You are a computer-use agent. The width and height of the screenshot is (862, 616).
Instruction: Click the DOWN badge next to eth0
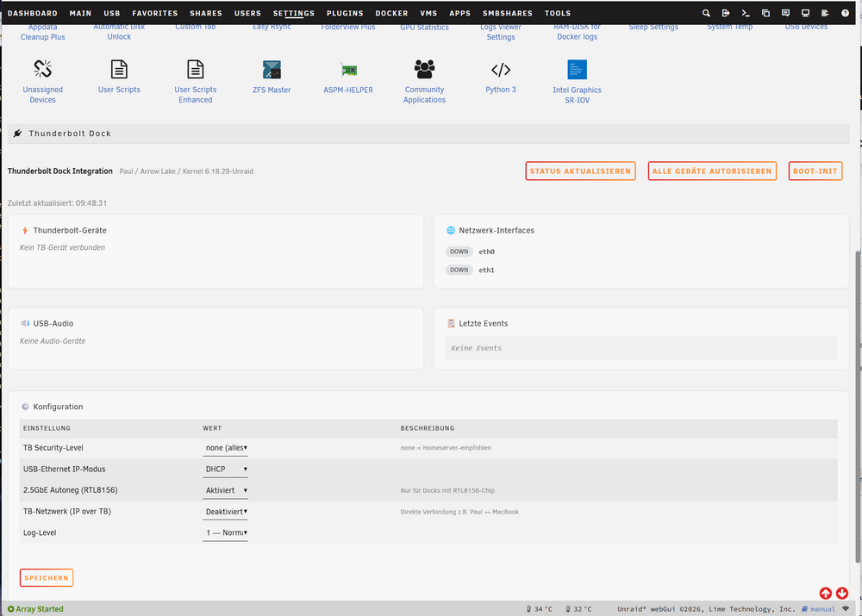pos(459,252)
